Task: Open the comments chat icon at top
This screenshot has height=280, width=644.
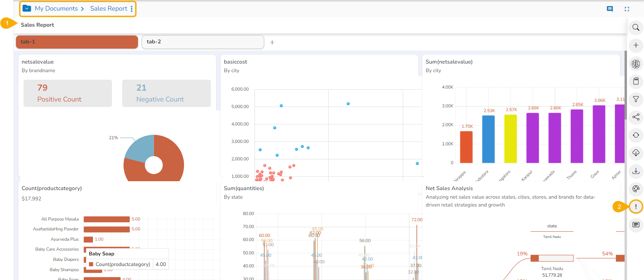Action: (x=610, y=9)
